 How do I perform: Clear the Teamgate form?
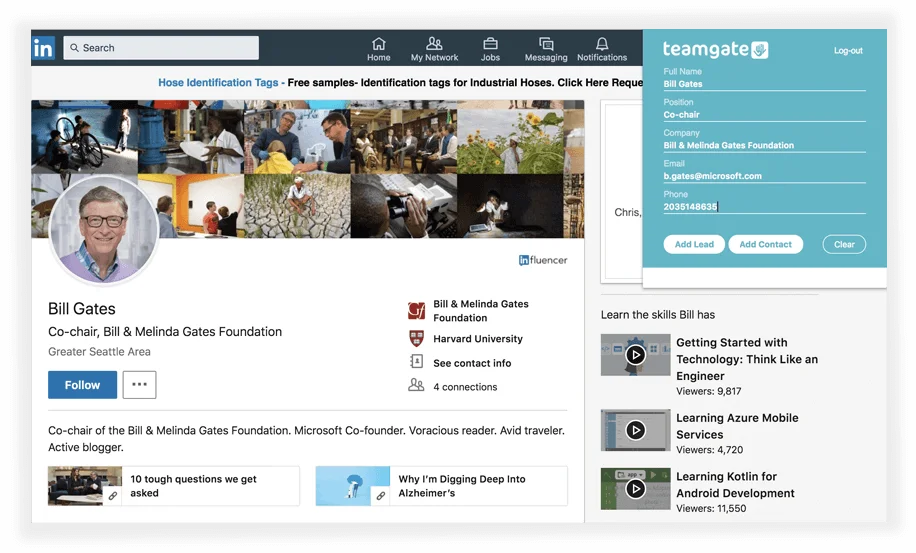(844, 244)
